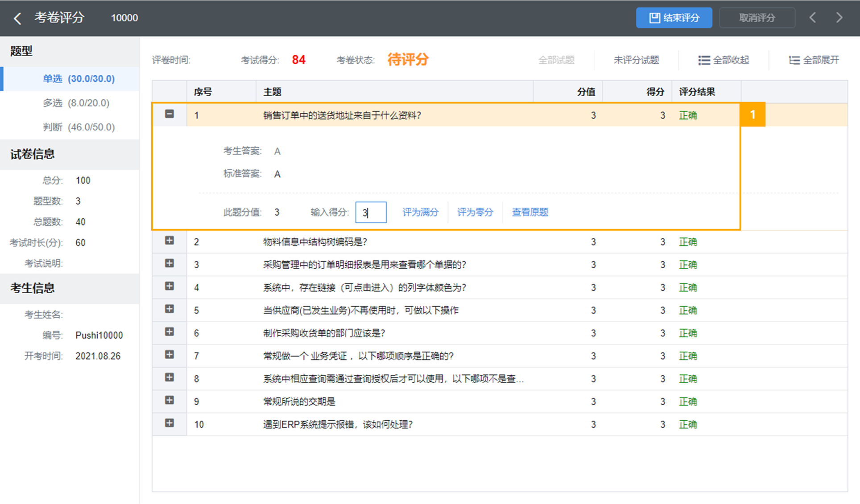Click candidate number Pushi10000
The image size is (860, 504).
(x=99, y=335)
